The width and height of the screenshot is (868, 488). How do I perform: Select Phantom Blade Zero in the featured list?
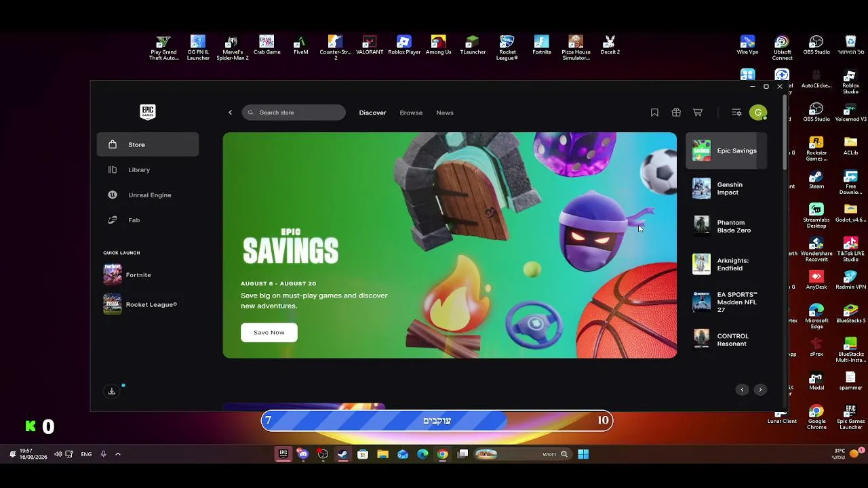(726, 226)
